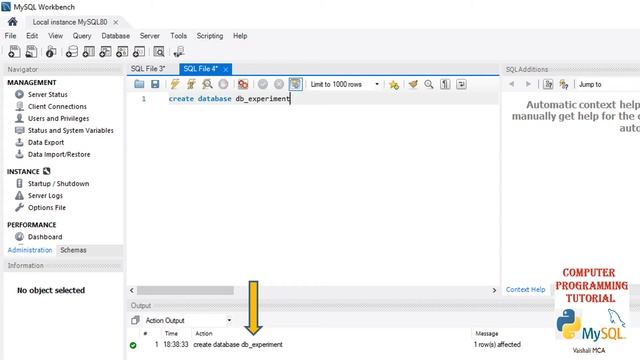The height and width of the screenshot is (360, 640).
Task: Open Data Import/Restore
Action: pos(59,154)
